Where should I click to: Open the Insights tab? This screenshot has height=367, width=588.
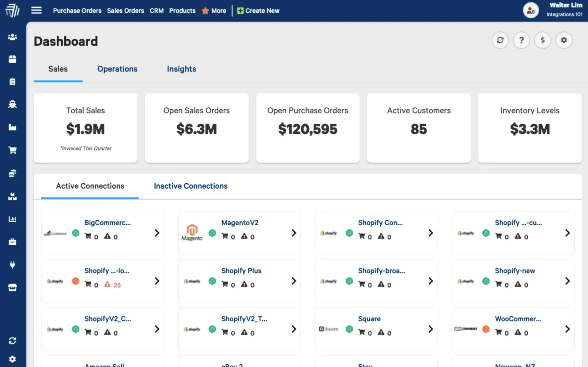tap(181, 69)
